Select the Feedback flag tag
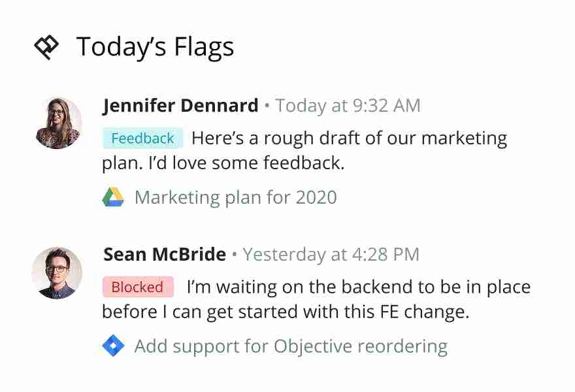 pyautogui.click(x=142, y=139)
